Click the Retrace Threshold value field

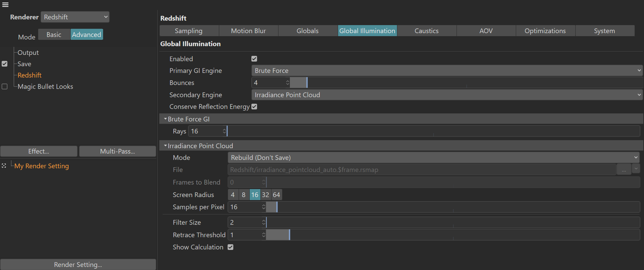[245, 235]
